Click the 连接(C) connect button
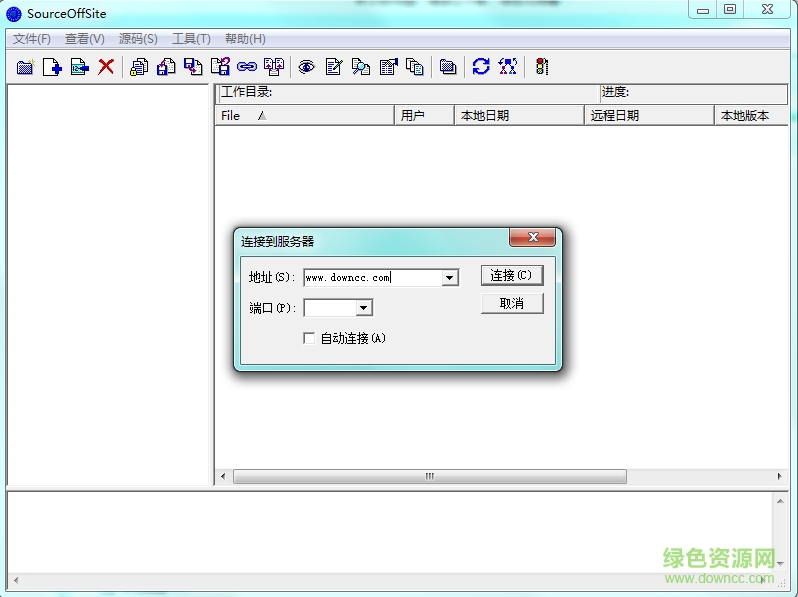Viewport: 798px width, 597px height. [512, 275]
